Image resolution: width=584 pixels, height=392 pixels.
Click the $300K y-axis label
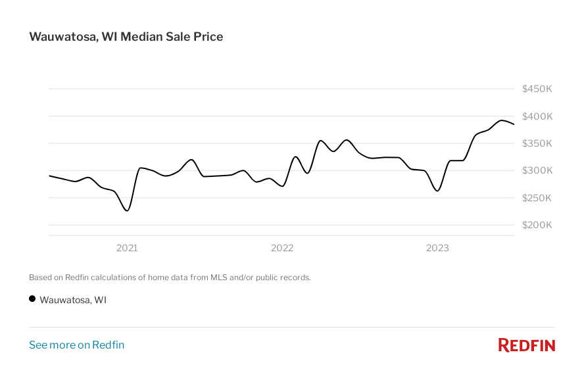click(537, 170)
